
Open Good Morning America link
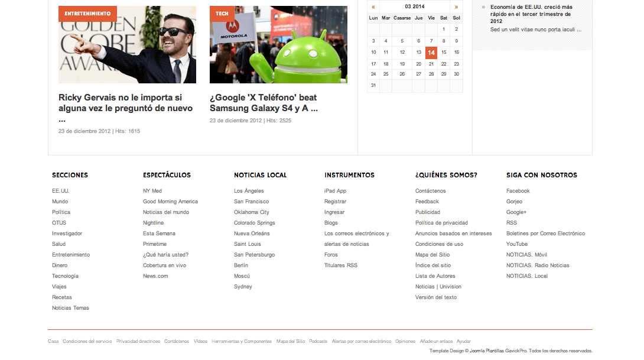[x=170, y=202]
